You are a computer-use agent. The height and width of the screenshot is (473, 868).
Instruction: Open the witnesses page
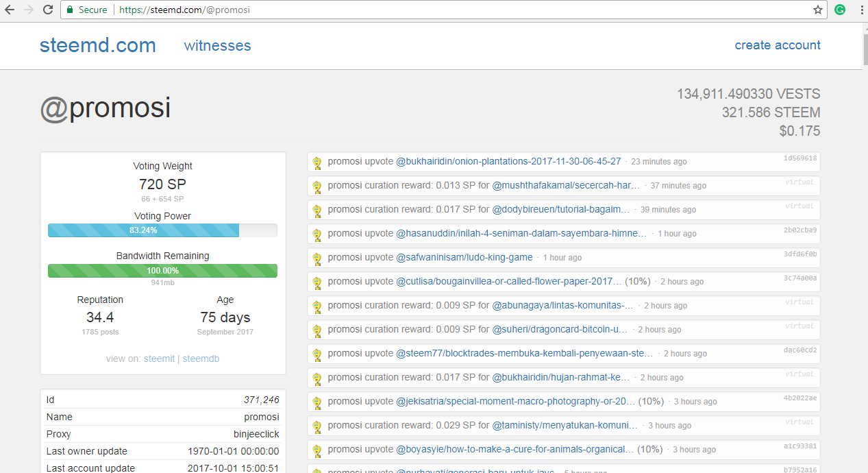(x=217, y=46)
